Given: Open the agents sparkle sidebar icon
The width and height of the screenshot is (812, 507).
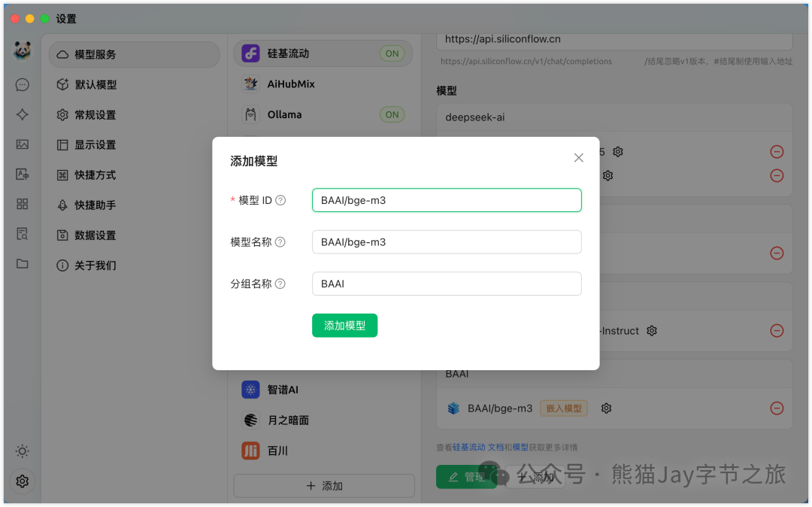Looking at the screenshot, I should pos(23,114).
